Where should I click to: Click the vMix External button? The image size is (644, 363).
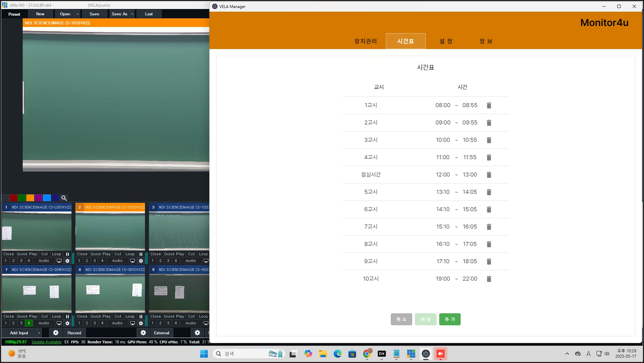pos(161,333)
